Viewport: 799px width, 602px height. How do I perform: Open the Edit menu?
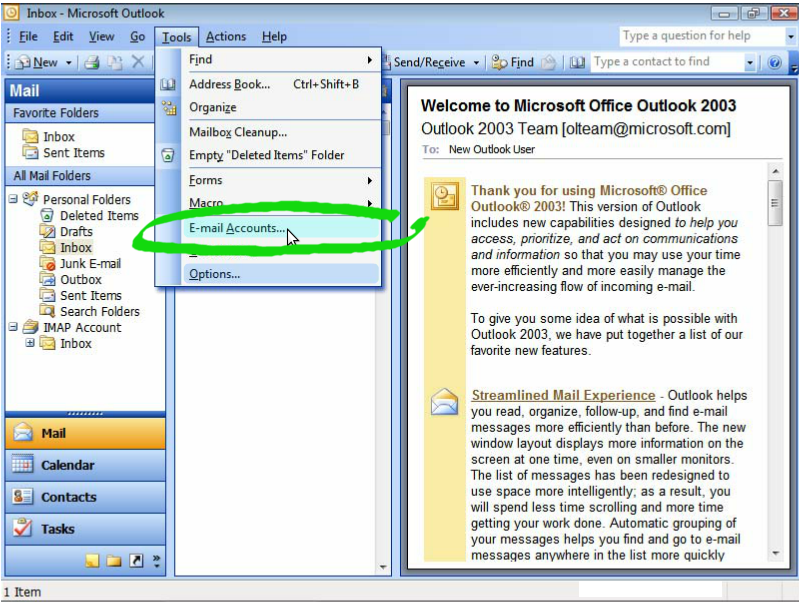(x=63, y=37)
